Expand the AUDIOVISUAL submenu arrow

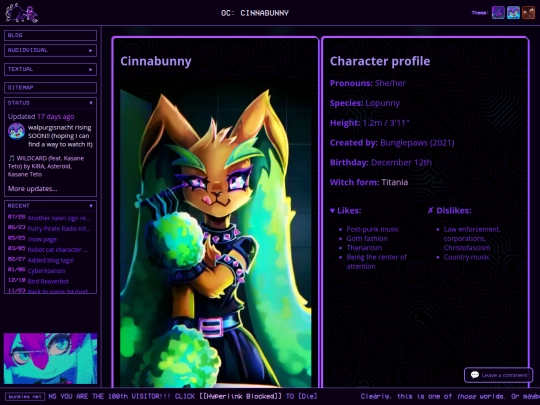[91, 51]
